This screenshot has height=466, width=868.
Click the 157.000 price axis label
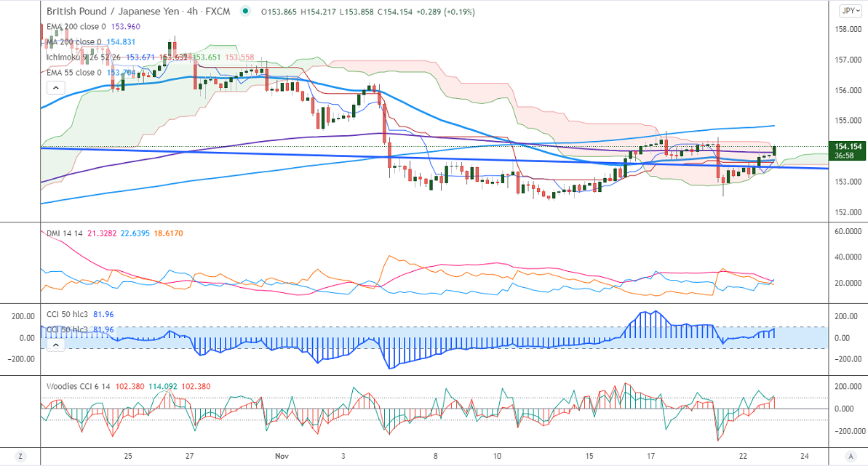pyautogui.click(x=848, y=60)
